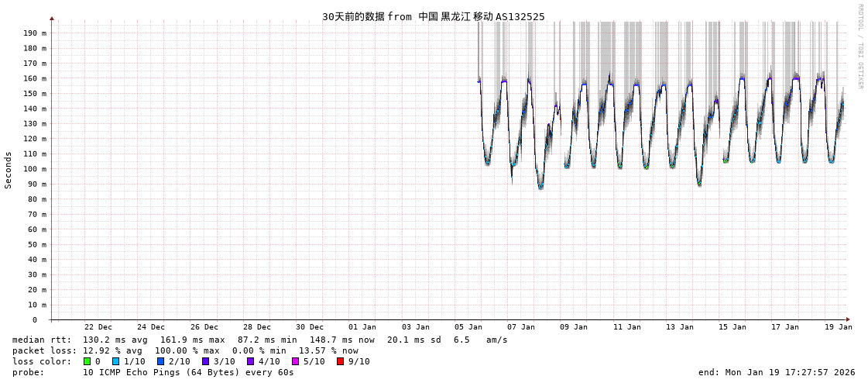Click the green 0 loss color swatch
This screenshot has width=868, height=383.
pos(87,361)
